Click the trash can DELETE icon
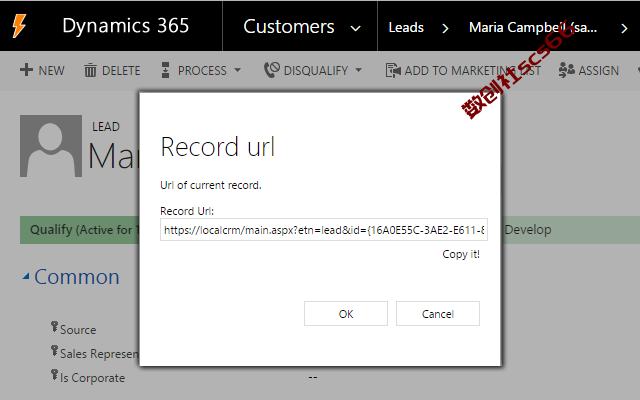Viewport: 640px width, 400px height. 90,70
